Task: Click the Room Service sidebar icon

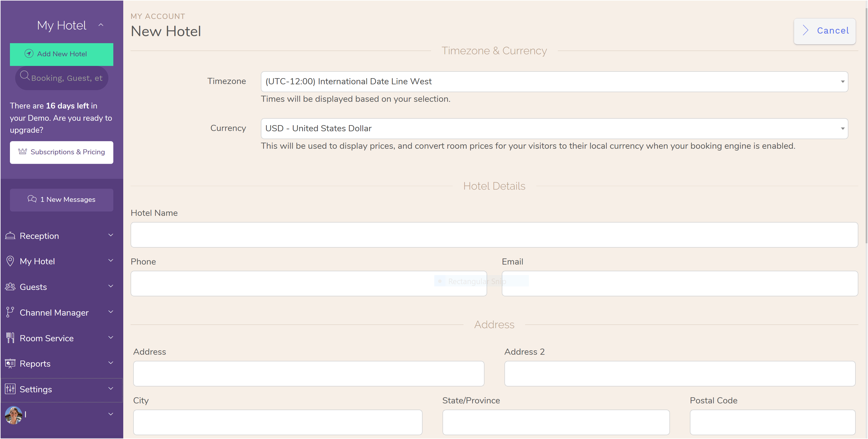Action: pos(10,338)
